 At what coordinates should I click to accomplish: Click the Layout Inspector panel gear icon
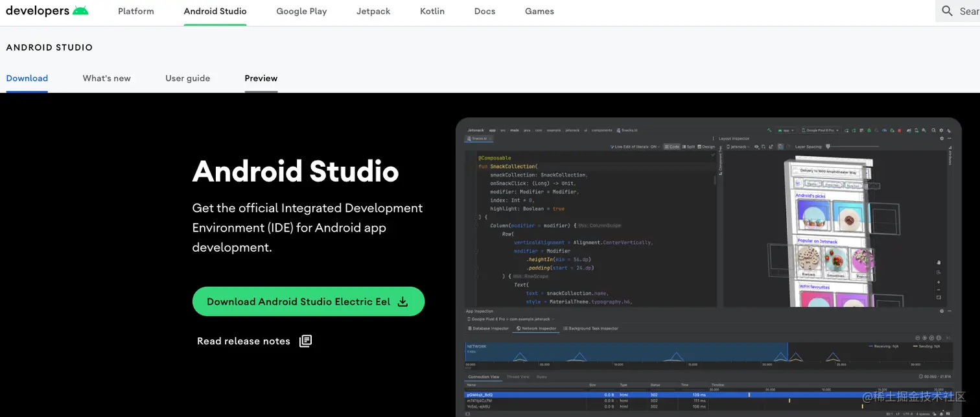click(942, 138)
